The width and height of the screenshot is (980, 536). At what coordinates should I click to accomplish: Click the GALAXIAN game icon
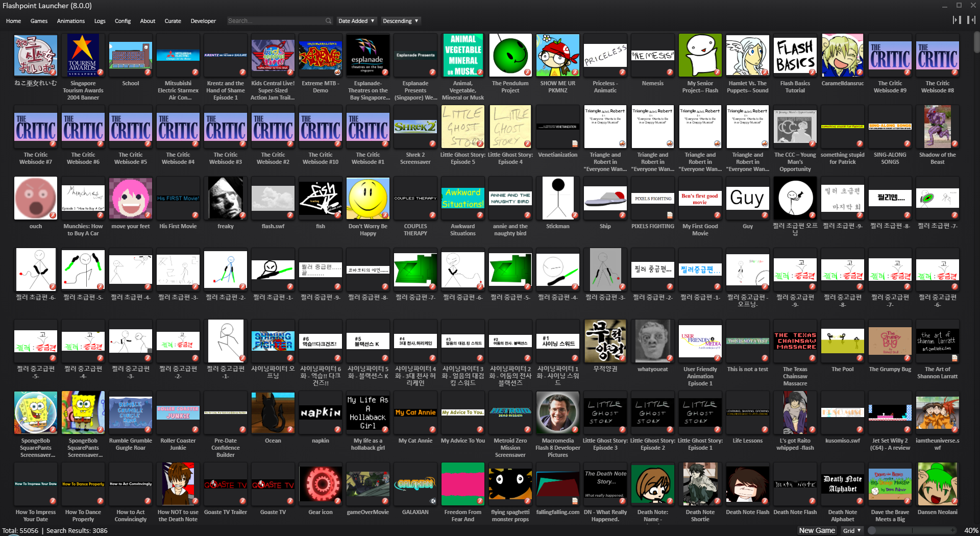click(x=415, y=484)
